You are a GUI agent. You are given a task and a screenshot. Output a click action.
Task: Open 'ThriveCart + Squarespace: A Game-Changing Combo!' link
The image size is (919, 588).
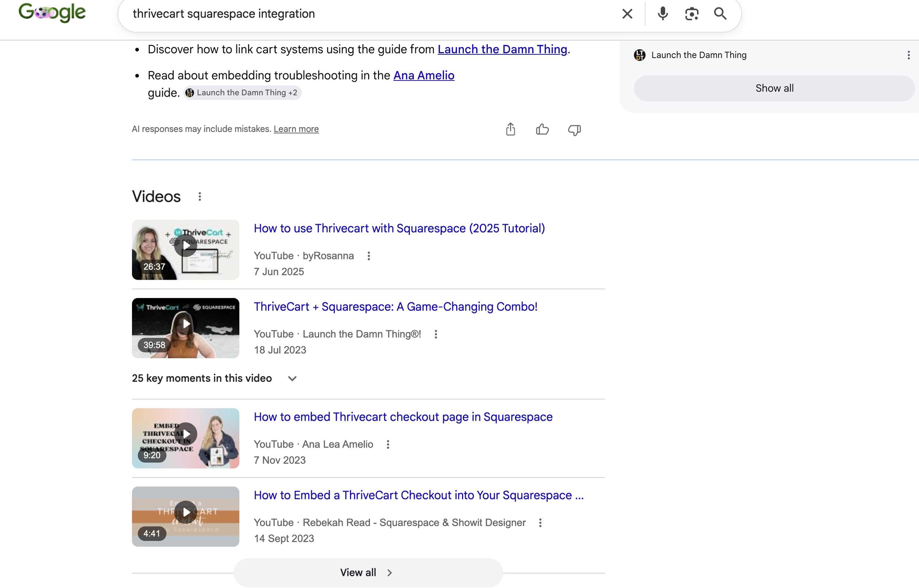pos(396,306)
